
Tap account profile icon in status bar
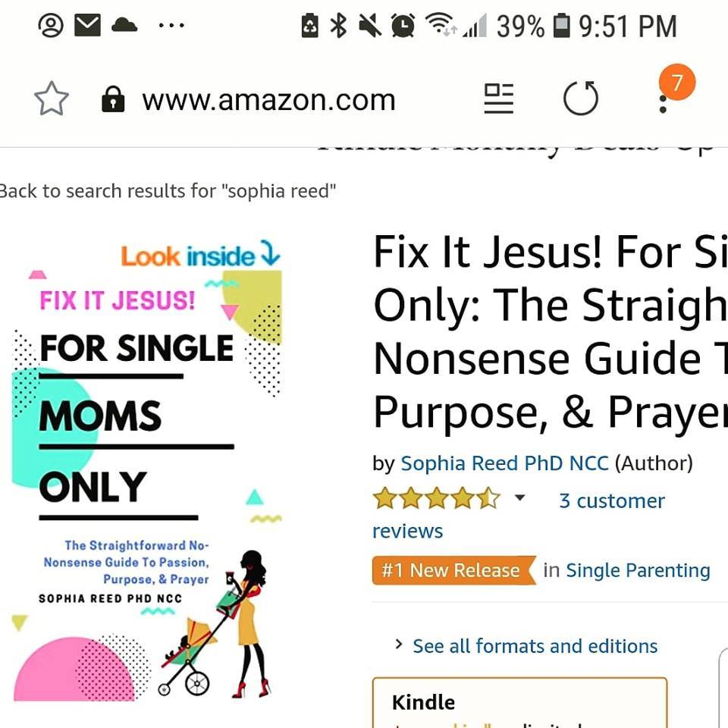click(x=51, y=25)
